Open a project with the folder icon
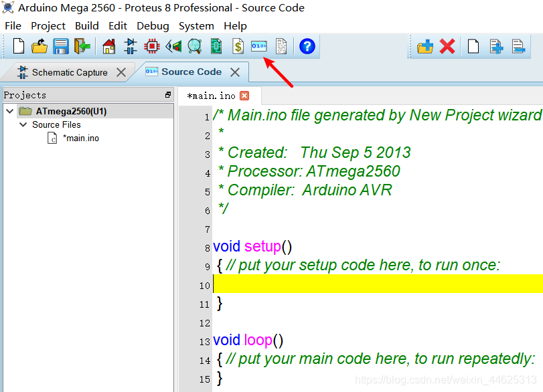Image resolution: width=543 pixels, height=392 pixels. (40, 46)
